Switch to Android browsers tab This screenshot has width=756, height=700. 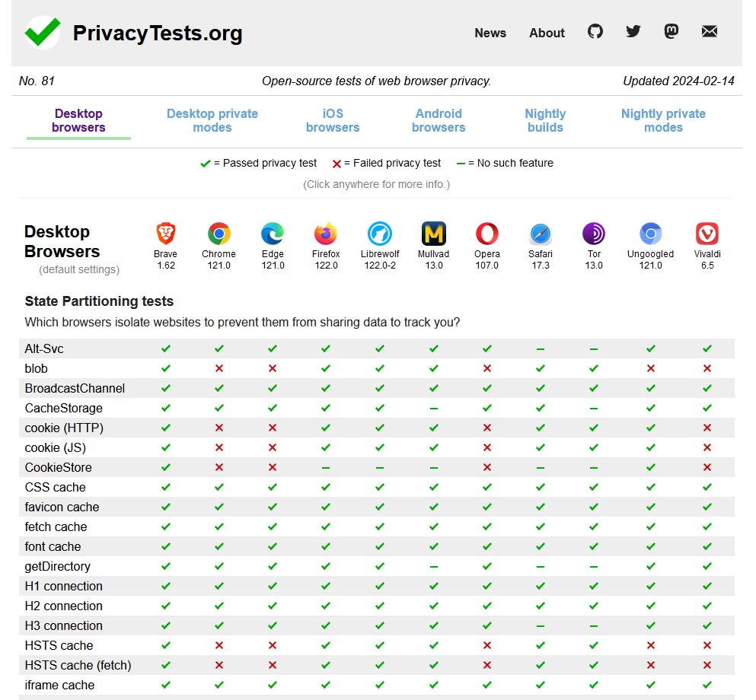click(439, 120)
